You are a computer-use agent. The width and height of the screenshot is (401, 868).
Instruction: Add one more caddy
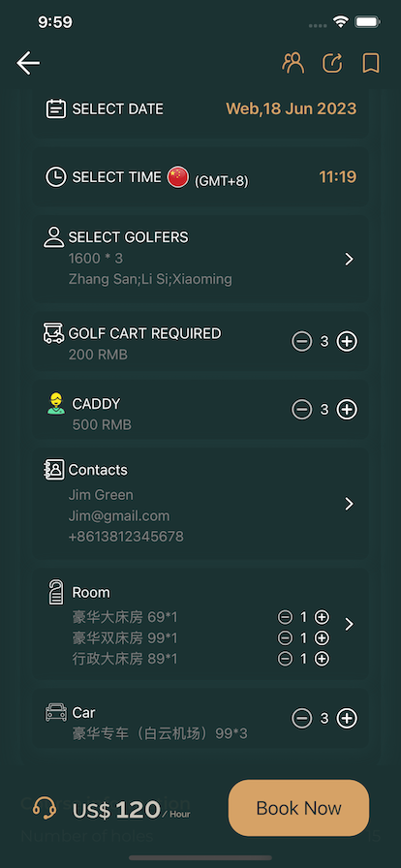(348, 410)
